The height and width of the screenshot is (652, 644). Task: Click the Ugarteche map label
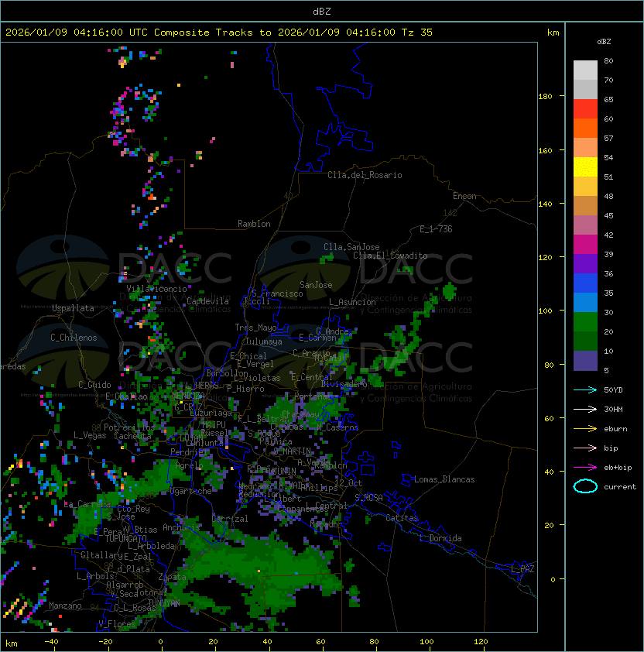point(191,491)
